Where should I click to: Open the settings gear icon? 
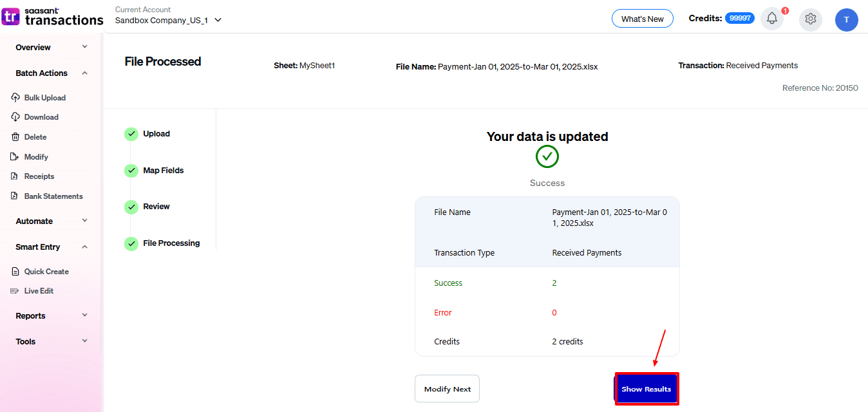[x=811, y=19]
